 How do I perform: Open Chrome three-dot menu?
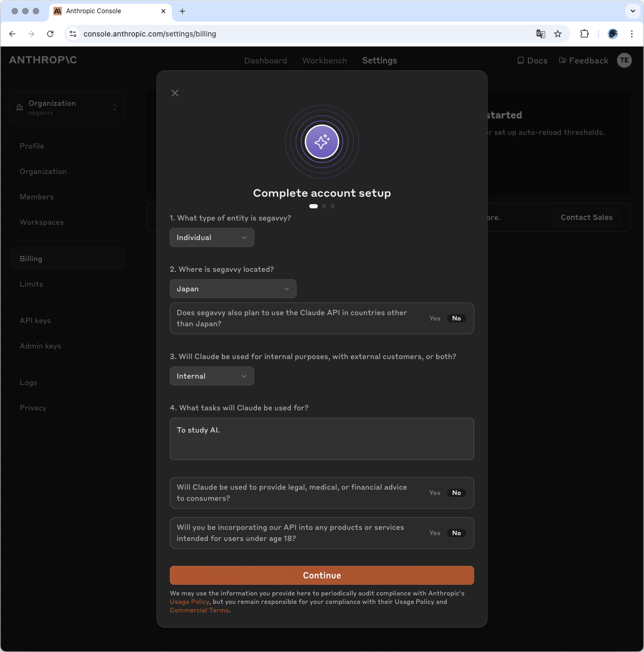632,34
